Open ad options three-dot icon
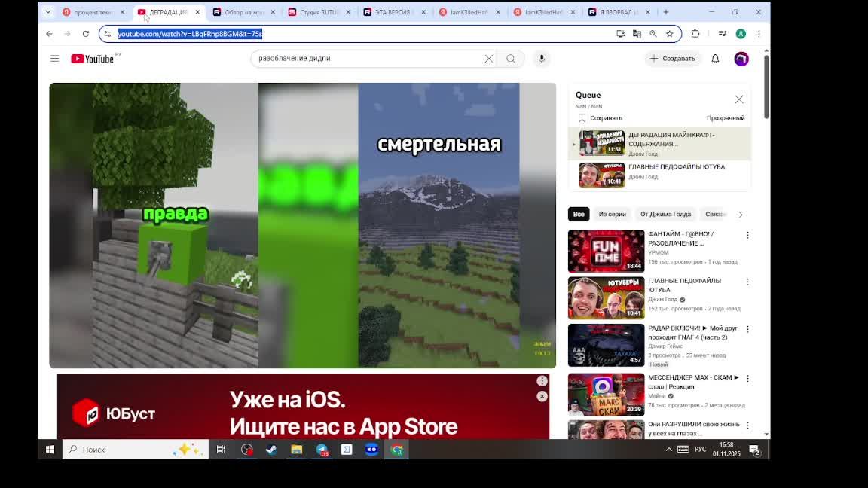The height and width of the screenshot is (488, 868). [542, 380]
